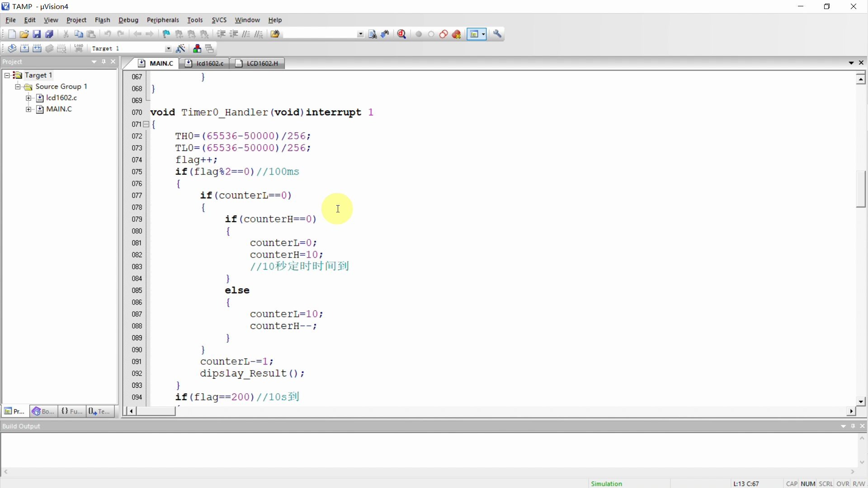Click the Find document binoculars icon

[x=373, y=34]
